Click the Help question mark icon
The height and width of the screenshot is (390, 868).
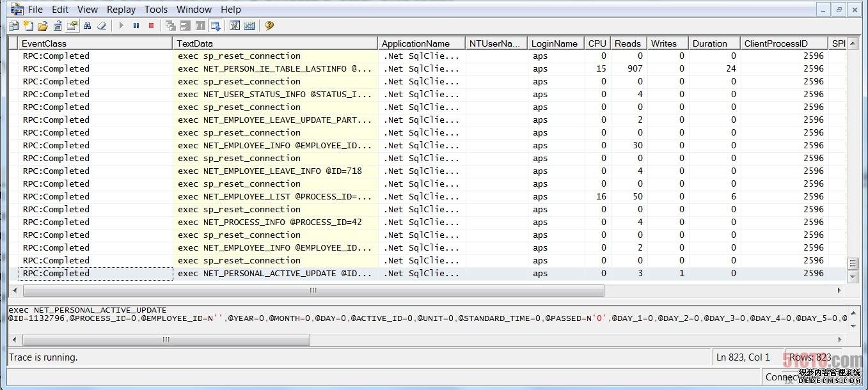pos(269,26)
